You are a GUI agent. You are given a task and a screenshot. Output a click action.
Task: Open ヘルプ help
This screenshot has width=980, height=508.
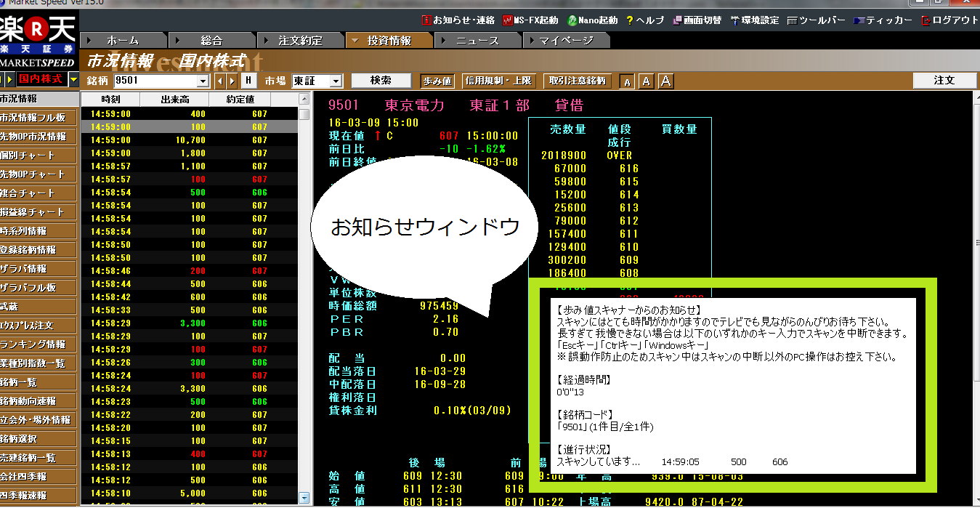point(645,20)
